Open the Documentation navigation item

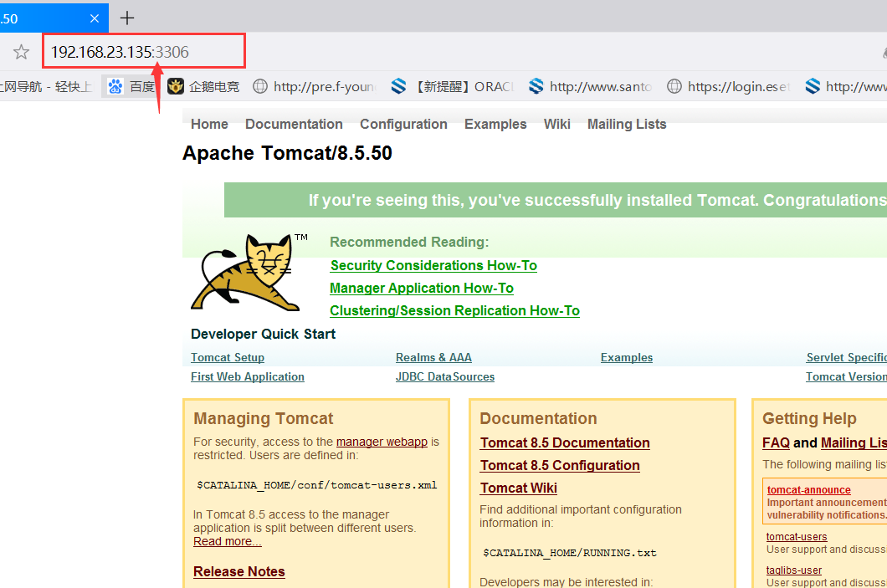[x=294, y=124]
